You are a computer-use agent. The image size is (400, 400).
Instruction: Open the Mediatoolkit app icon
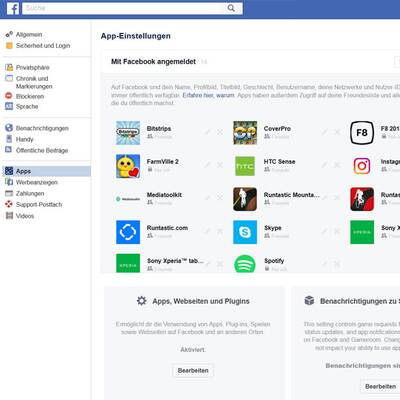coord(128,199)
